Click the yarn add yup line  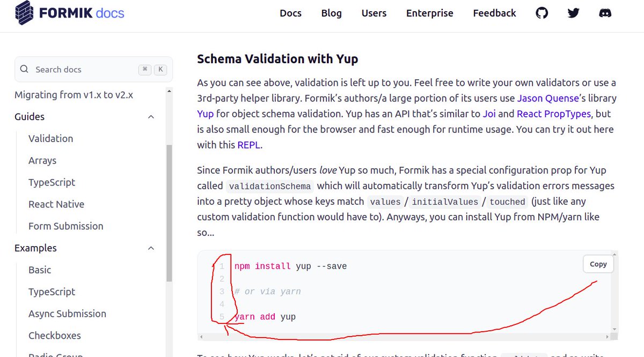tap(265, 317)
